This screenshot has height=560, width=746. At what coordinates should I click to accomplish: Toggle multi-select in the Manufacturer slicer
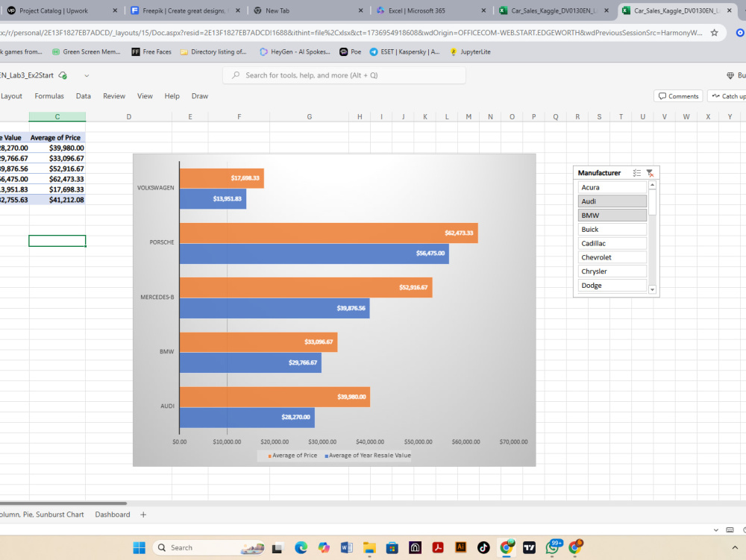coord(637,173)
